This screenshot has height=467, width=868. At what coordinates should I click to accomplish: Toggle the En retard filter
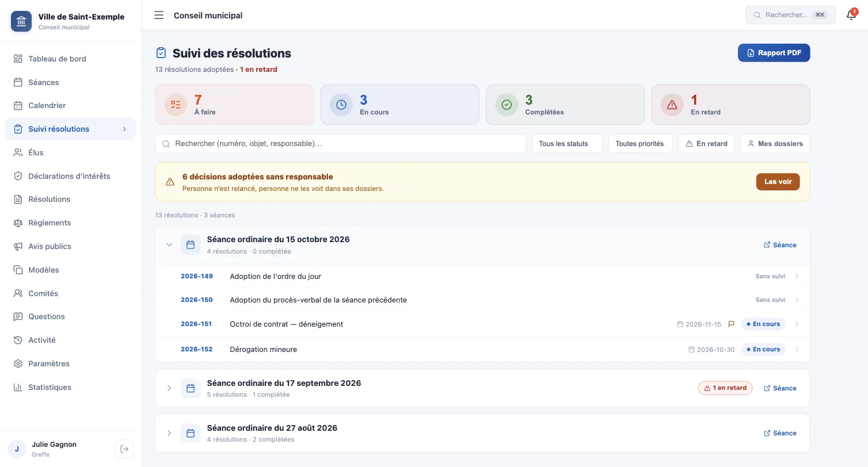tap(706, 144)
